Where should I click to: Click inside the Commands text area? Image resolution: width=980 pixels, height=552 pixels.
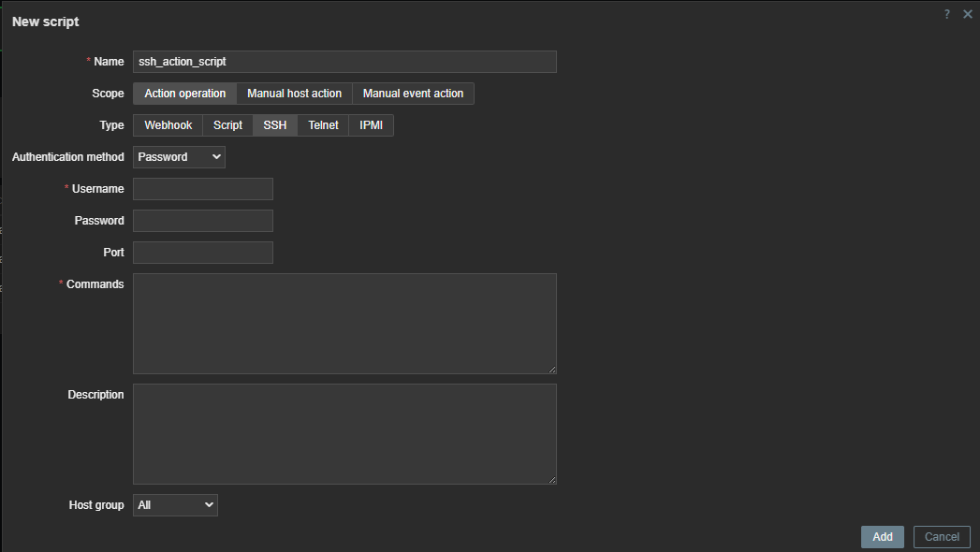pos(344,324)
